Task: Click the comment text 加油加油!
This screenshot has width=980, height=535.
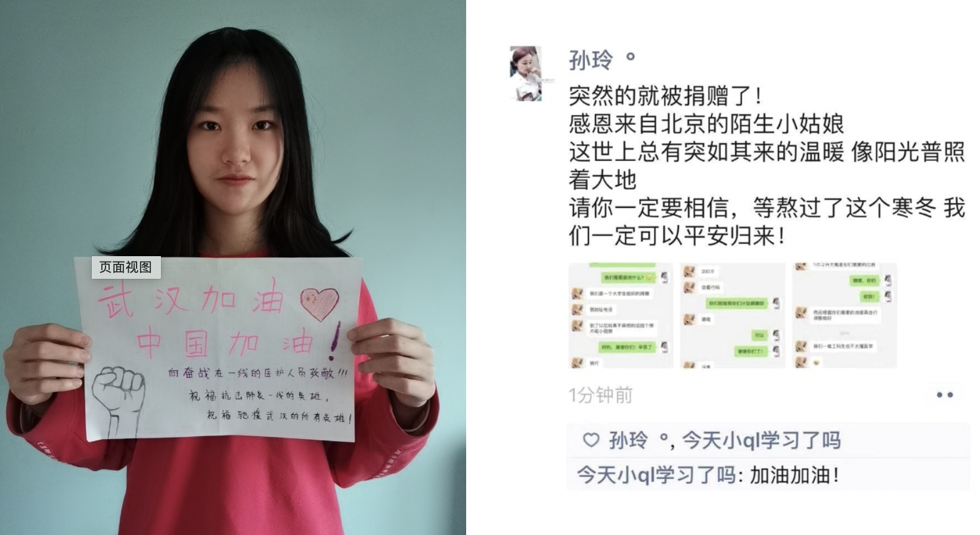Action: (794, 475)
